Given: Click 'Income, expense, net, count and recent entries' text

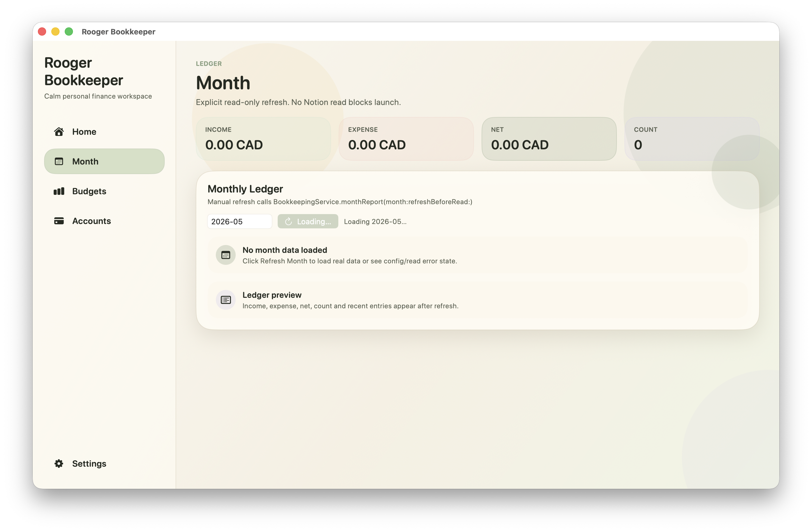Looking at the screenshot, I should point(350,306).
